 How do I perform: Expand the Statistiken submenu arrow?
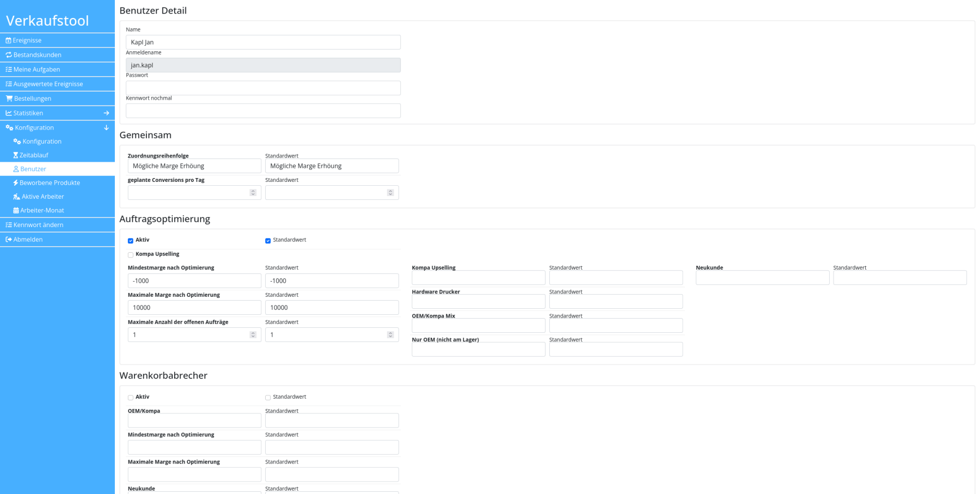click(x=106, y=113)
